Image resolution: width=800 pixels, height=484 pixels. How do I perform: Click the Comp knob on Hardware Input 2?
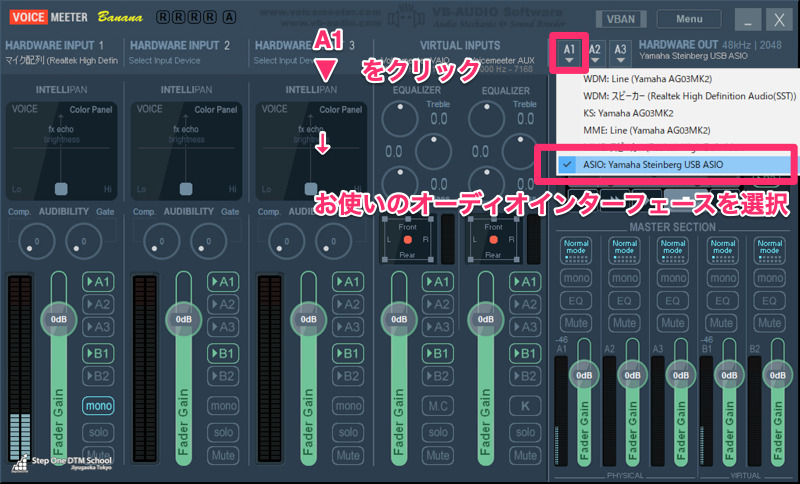pos(161,241)
